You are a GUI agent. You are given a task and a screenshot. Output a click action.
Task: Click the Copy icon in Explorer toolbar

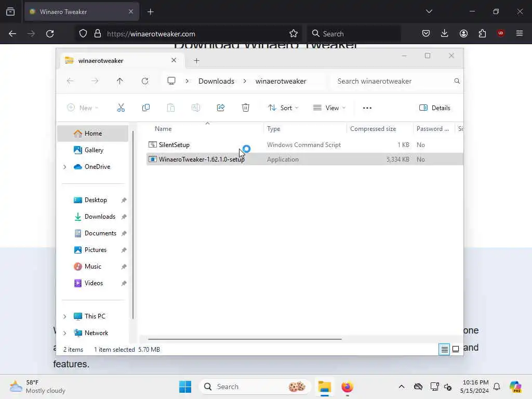point(146,108)
